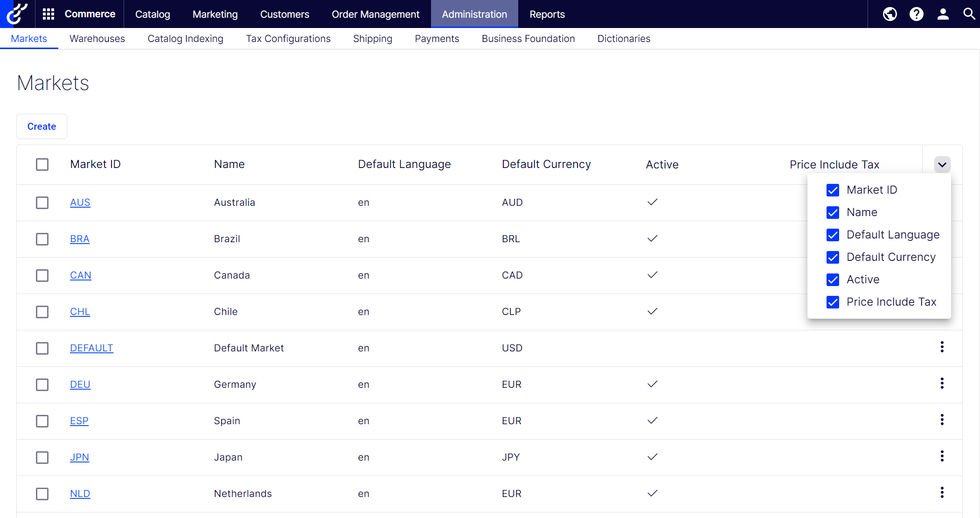This screenshot has height=518, width=980.
Task: Open the NLD market link
Action: [80, 494]
